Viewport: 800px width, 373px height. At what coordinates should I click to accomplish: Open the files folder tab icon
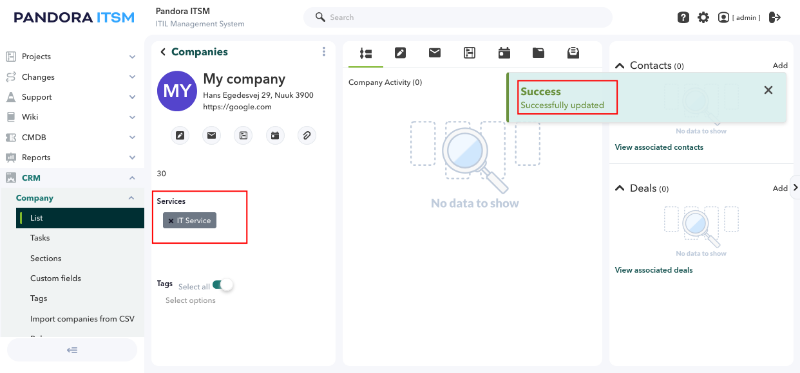pyautogui.click(x=538, y=53)
